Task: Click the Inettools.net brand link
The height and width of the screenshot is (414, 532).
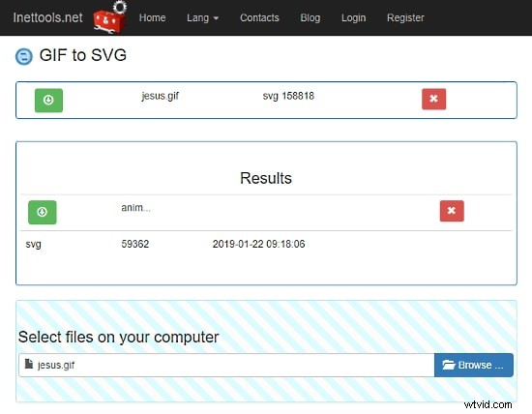Action: point(47,17)
